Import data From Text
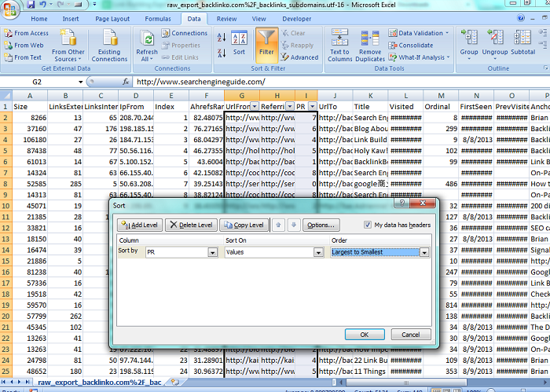Screen dimensions: 550x392 (23, 57)
